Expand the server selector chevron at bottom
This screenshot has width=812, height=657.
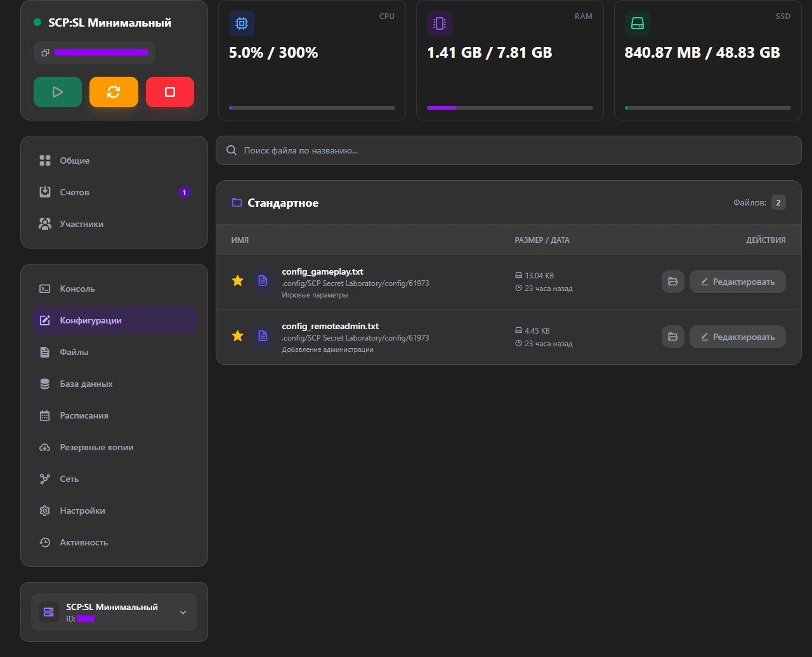coord(183,613)
